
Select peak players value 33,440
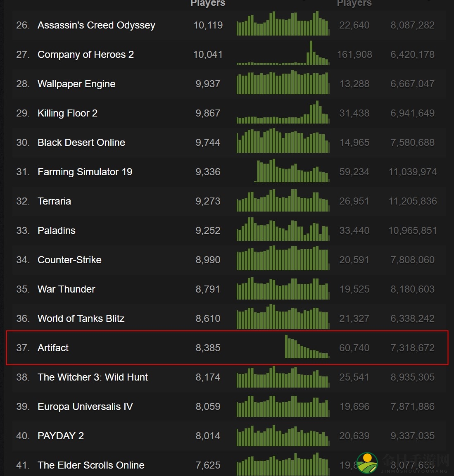tap(354, 231)
